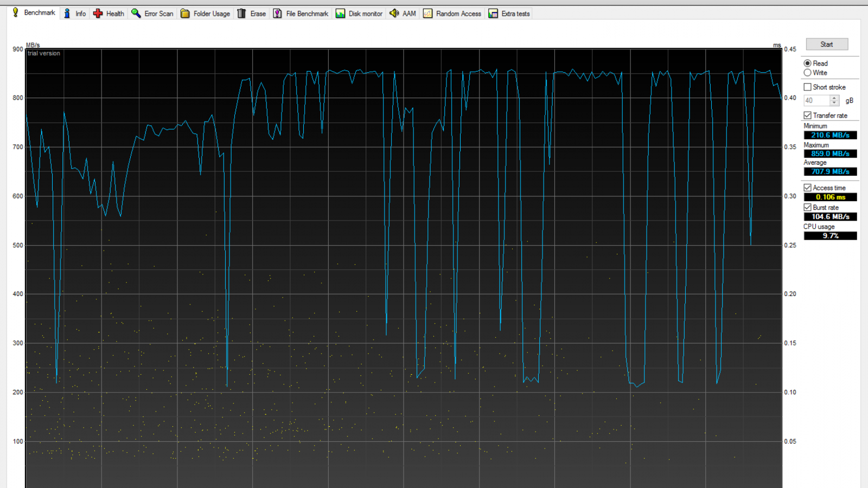This screenshot has height=488, width=868.
Task: Click the Extra tests icon
Action: 493,14
